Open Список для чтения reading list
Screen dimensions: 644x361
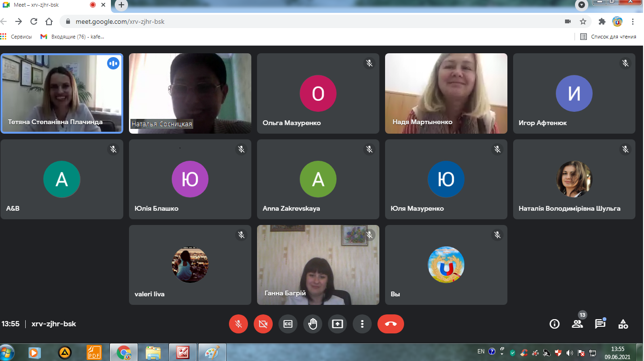tap(608, 37)
